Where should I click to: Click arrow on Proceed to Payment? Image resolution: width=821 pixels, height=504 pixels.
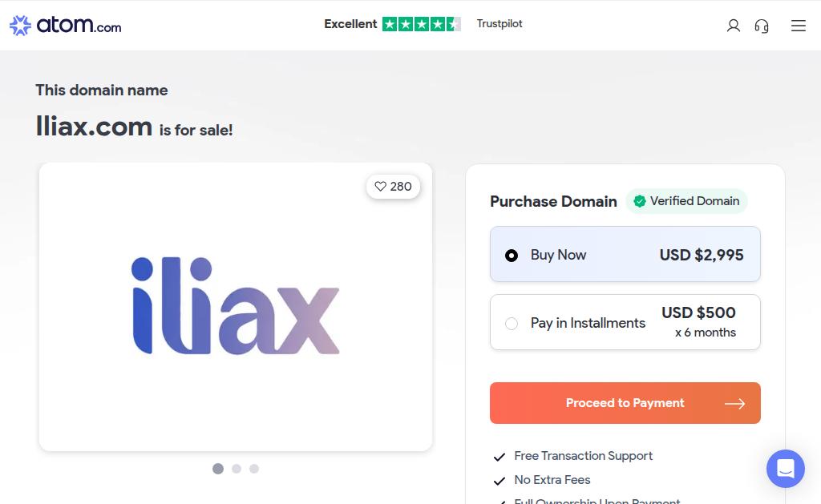[734, 404]
